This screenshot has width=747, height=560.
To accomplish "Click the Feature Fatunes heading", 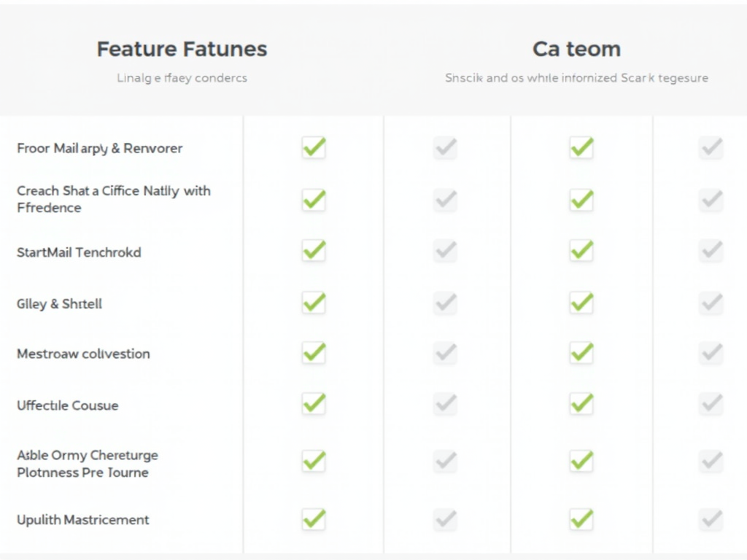I will [x=182, y=50].
